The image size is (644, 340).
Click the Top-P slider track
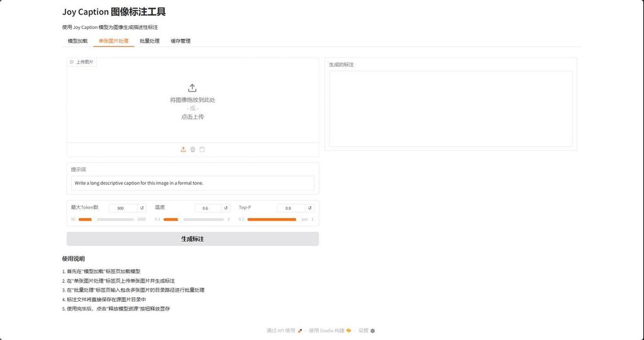pos(277,220)
